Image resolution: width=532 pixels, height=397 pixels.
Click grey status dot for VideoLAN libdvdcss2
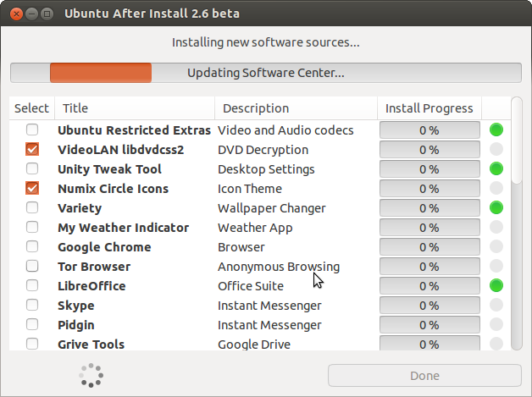click(496, 149)
